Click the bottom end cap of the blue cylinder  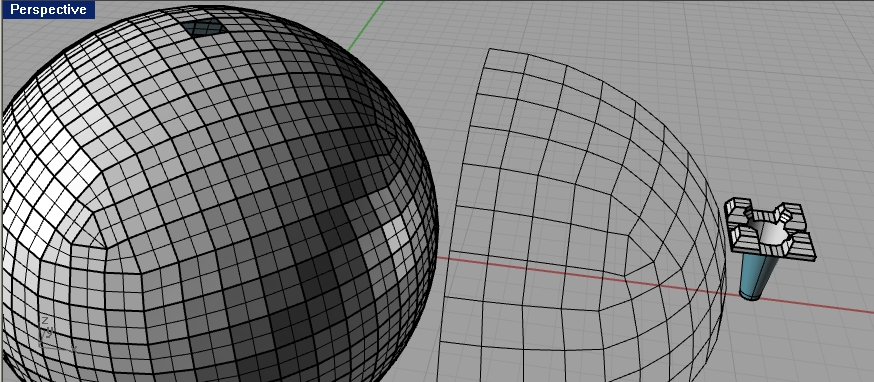tap(750, 294)
